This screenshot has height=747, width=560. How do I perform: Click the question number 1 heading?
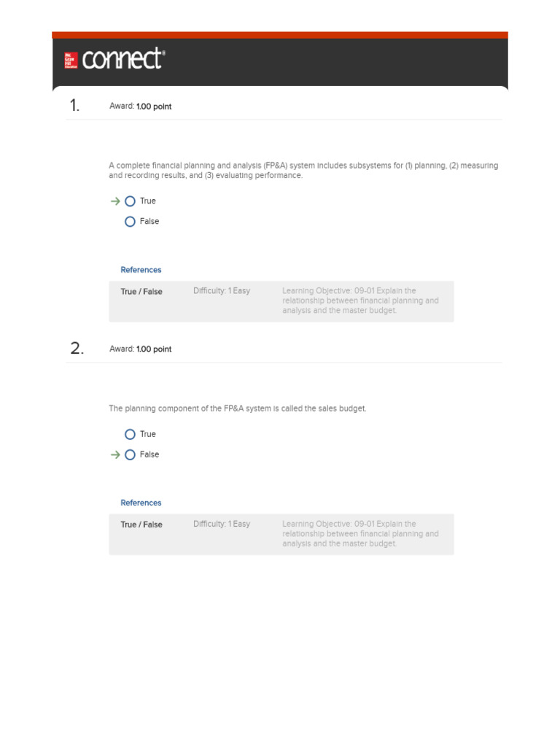pyautogui.click(x=75, y=106)
